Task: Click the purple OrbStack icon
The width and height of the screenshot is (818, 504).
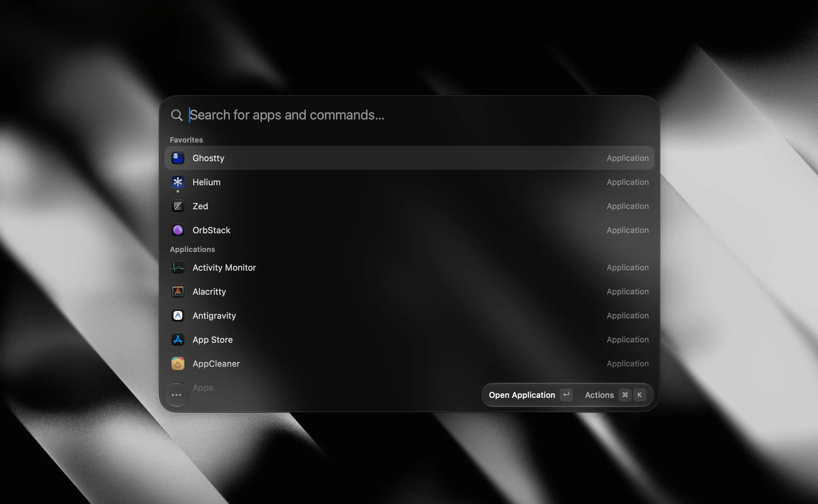Action: [178, 230]
